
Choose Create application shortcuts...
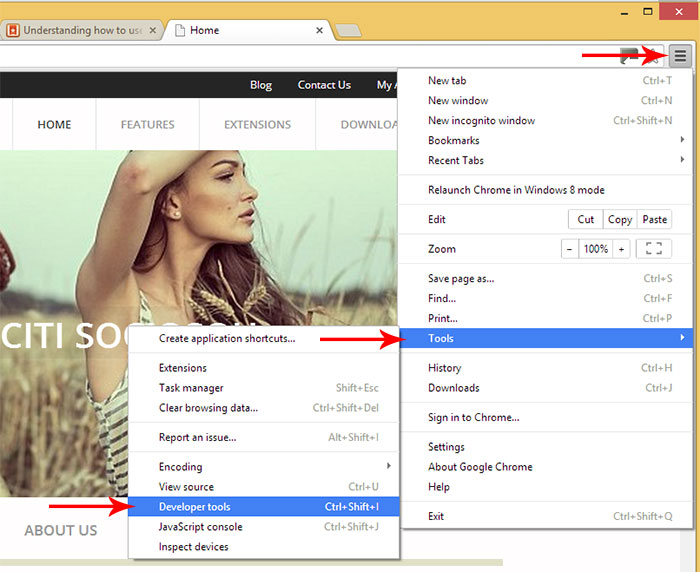pyautogui.click(x=264, y=338)
